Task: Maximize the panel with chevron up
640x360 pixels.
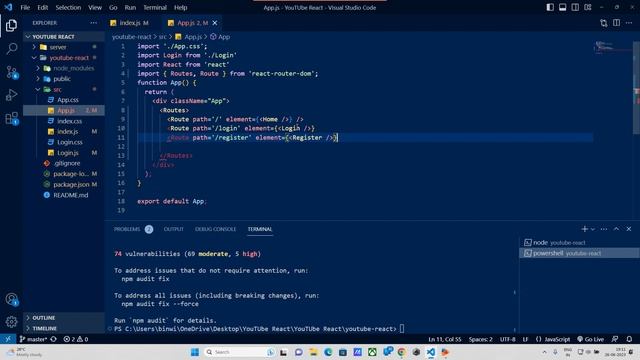Action: (616, 229)
